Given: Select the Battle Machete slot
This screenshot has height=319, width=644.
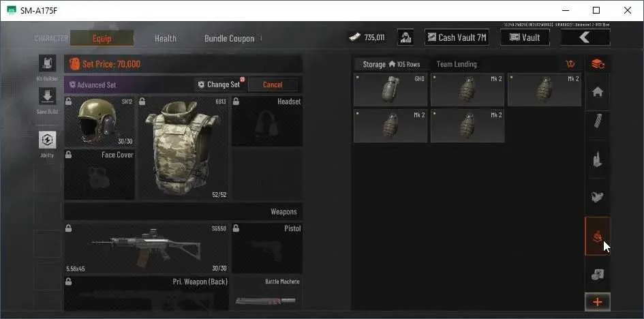Looking at the screenshot, I should [267, 294].
